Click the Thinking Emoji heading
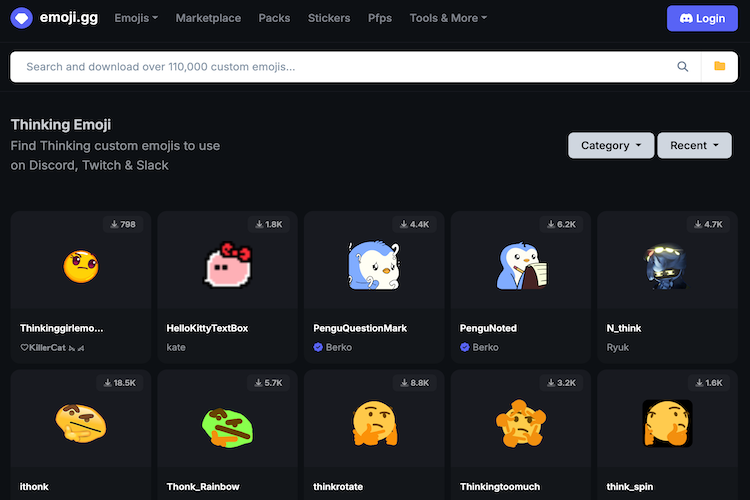 pyautogui.click(x=61, y=125)
